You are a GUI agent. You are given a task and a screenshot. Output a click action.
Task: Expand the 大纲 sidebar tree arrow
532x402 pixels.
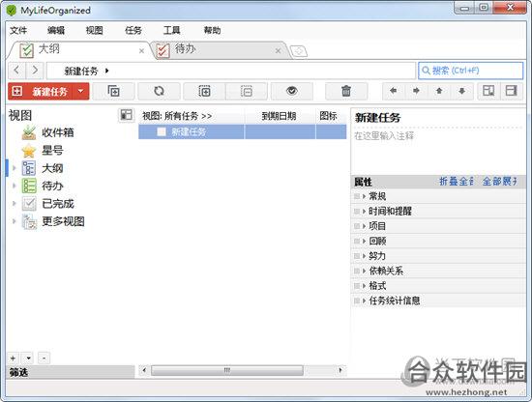[x=15, y=168]
